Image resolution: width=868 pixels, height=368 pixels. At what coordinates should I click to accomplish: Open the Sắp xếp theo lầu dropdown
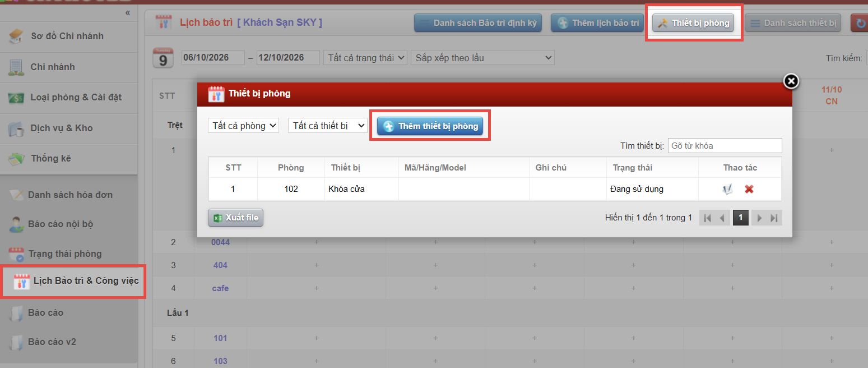482,58
